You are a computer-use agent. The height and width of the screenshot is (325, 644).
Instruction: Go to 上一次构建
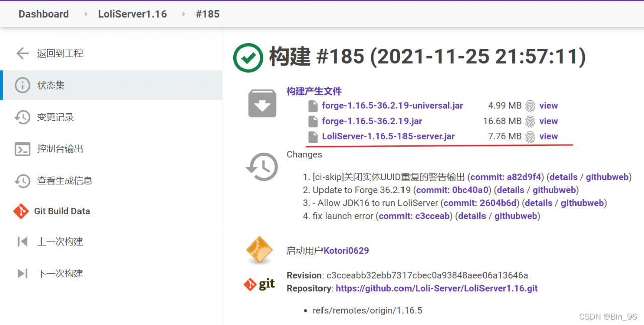(x=60, y=241)
